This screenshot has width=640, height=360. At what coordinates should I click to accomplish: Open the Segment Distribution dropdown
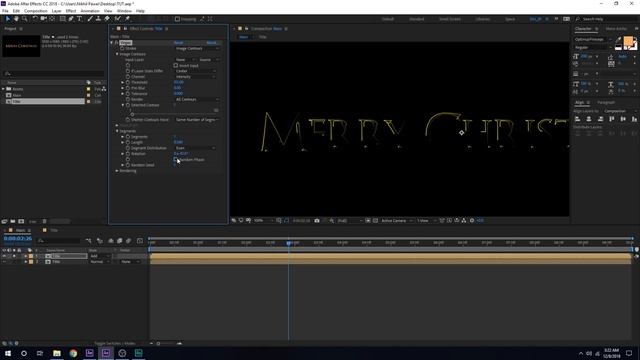(195, 148)
